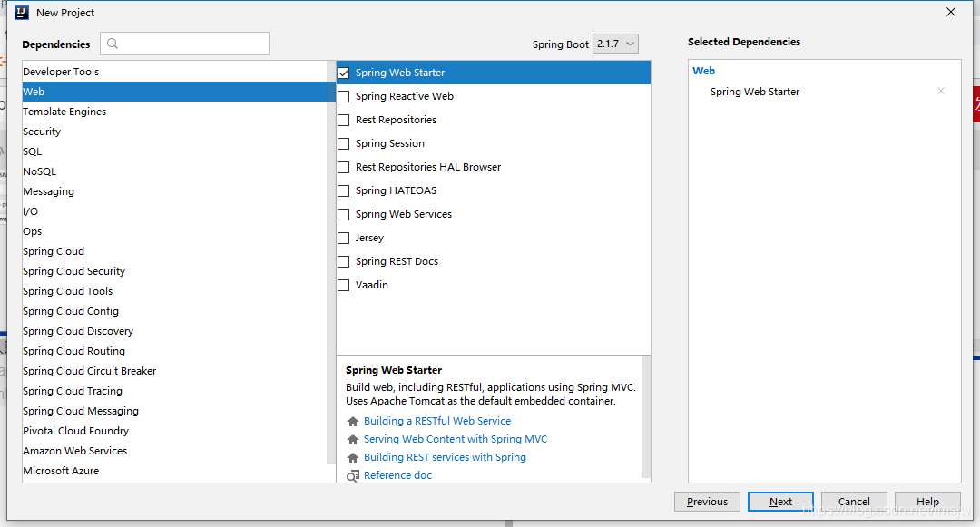
Task: Check the Vaadin checkbox
Action: [x=344, y=286]
